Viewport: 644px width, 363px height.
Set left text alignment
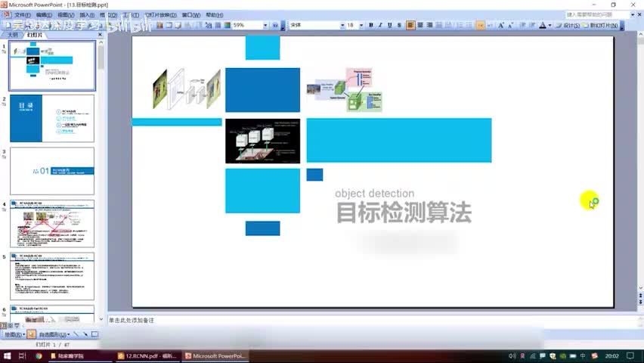point(410,25)
